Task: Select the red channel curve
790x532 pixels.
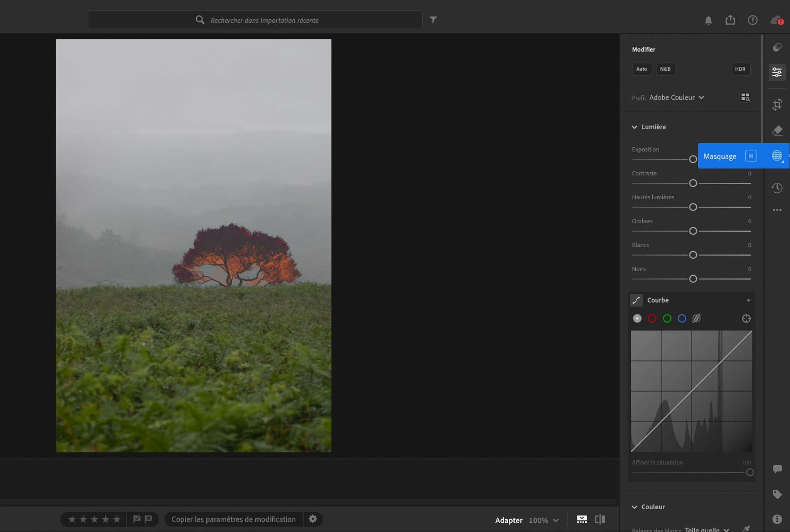Action: (x=652, y=318)
